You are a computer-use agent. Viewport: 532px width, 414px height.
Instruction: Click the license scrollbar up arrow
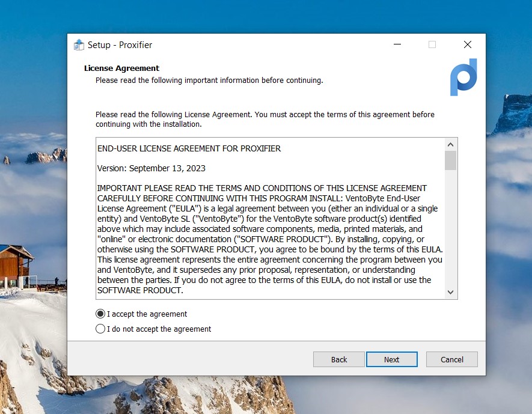coord(450,144)
